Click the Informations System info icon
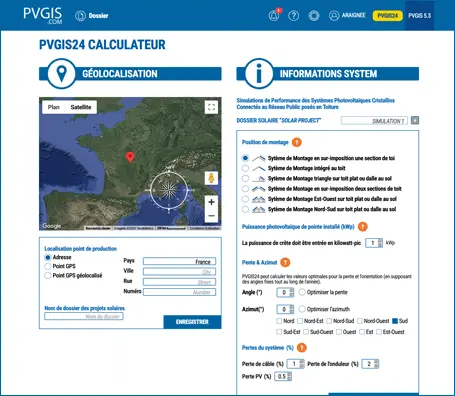This screenshot has width=455, height=396. 259,74
